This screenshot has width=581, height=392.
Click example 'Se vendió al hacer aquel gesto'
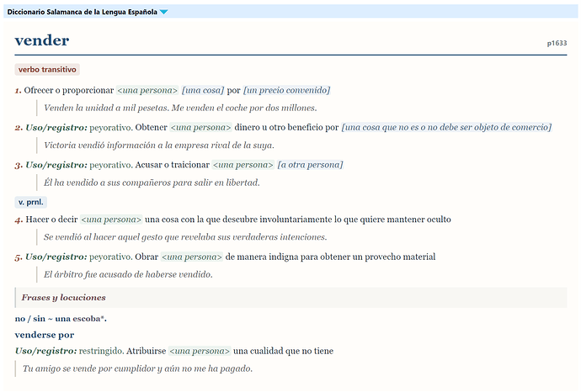point(185,237)
